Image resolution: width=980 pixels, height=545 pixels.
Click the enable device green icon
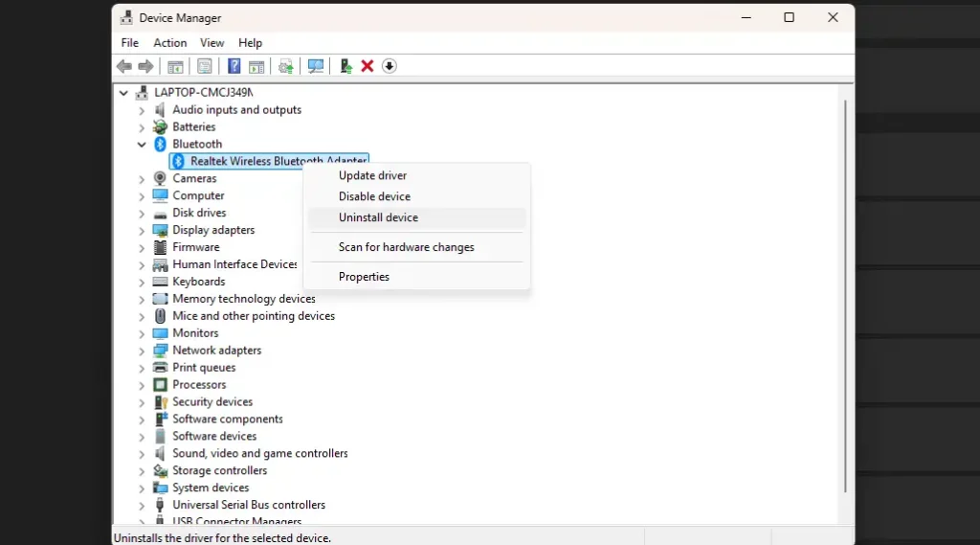point(345,66)
